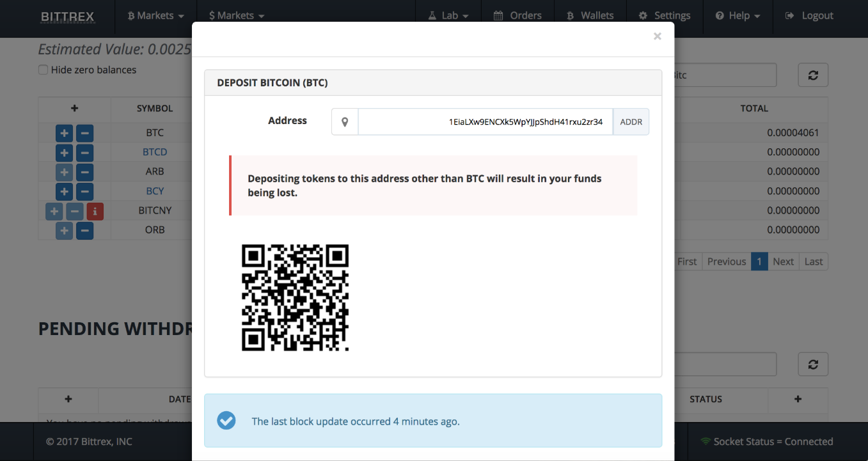Image resolution: width=868 pixels, height=461 pixels.
Task: Click the ORB symbol cell
Action: point(155,230)
